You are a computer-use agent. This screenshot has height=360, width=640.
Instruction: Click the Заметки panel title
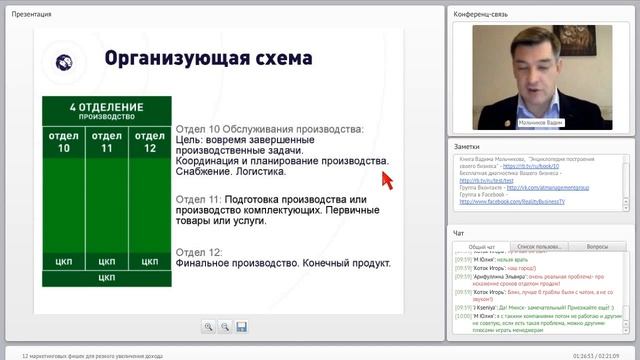pyautogui.click(x=467, y=147)
